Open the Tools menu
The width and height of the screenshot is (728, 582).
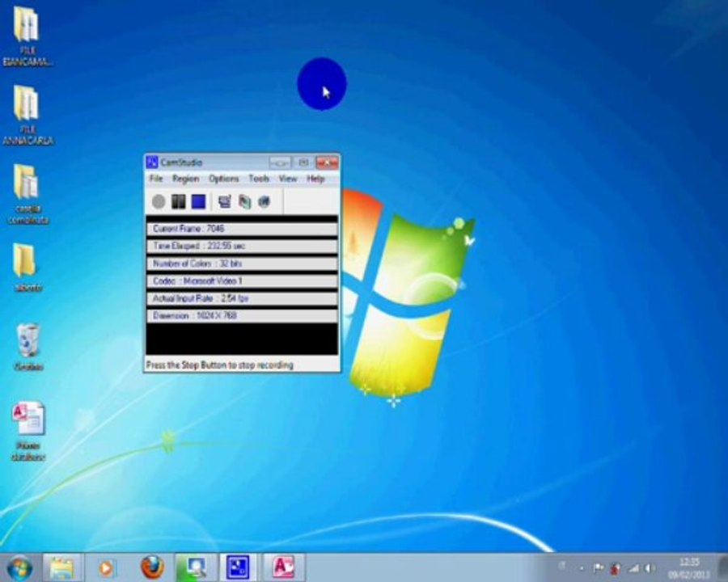(259, 179)
